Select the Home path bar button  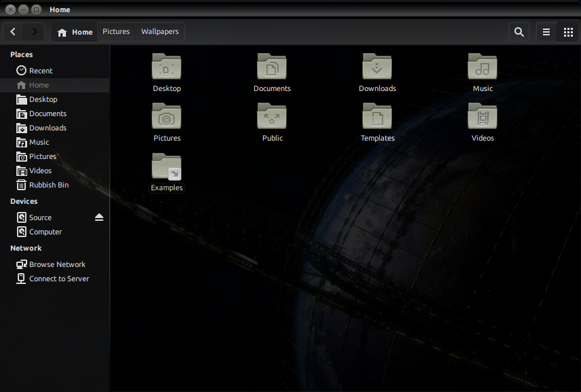[x=75, y=32]
